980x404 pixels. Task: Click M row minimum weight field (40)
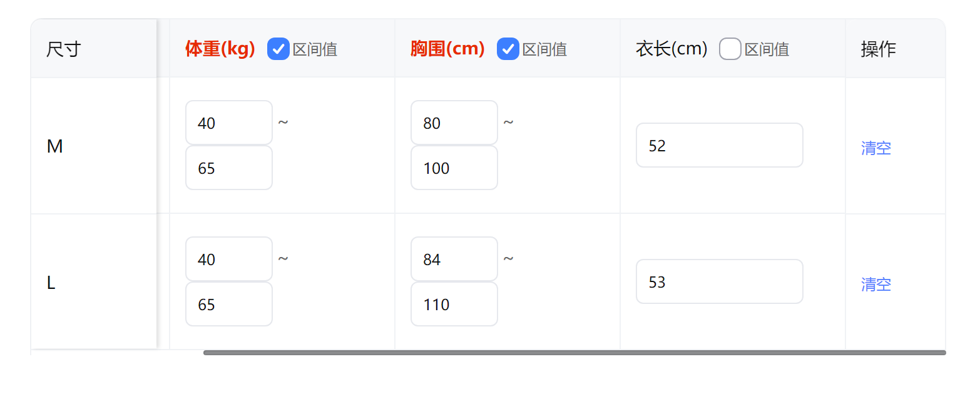(229, 123)
